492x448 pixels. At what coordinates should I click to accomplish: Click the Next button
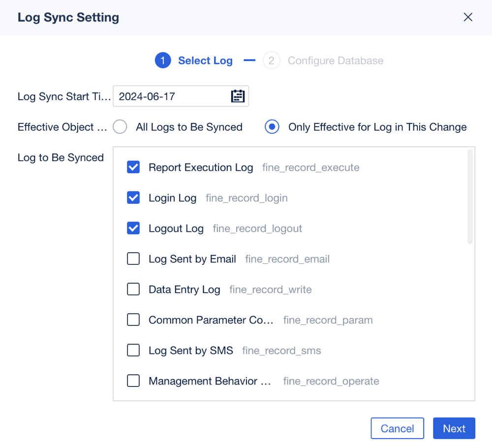[x=454, y=428]
